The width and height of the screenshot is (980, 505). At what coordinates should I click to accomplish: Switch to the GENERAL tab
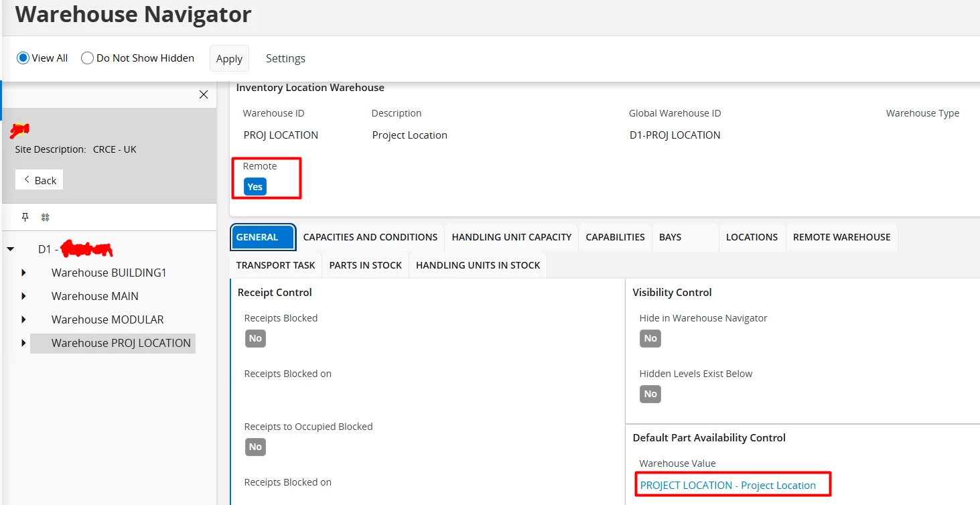point(263,237)
